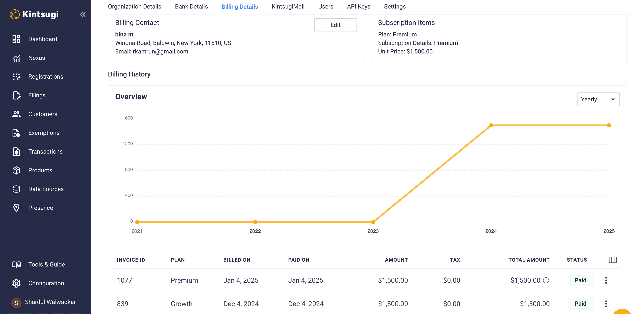
Task: Go to Nexus chart icon
Action: click(16, 58)
